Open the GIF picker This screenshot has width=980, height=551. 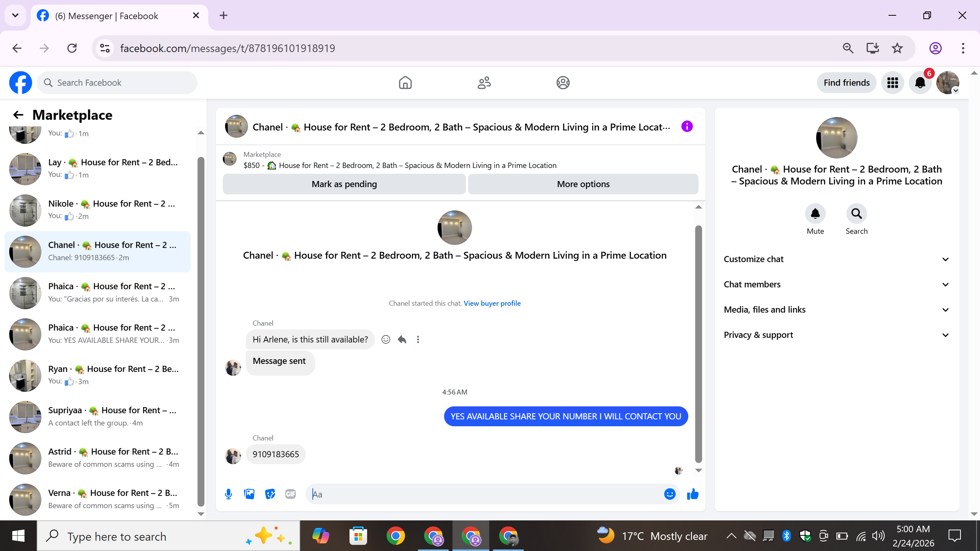tap(291, 494)
